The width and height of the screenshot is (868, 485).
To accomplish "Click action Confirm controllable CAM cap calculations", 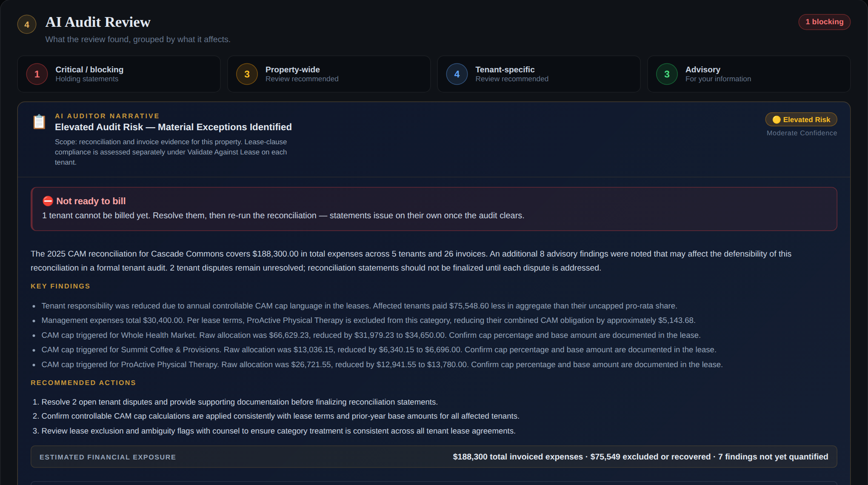I will [x=280, y=416].
